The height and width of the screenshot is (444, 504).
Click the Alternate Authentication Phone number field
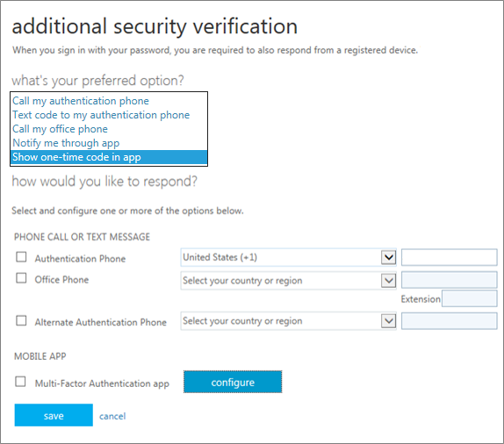point(450,321)
